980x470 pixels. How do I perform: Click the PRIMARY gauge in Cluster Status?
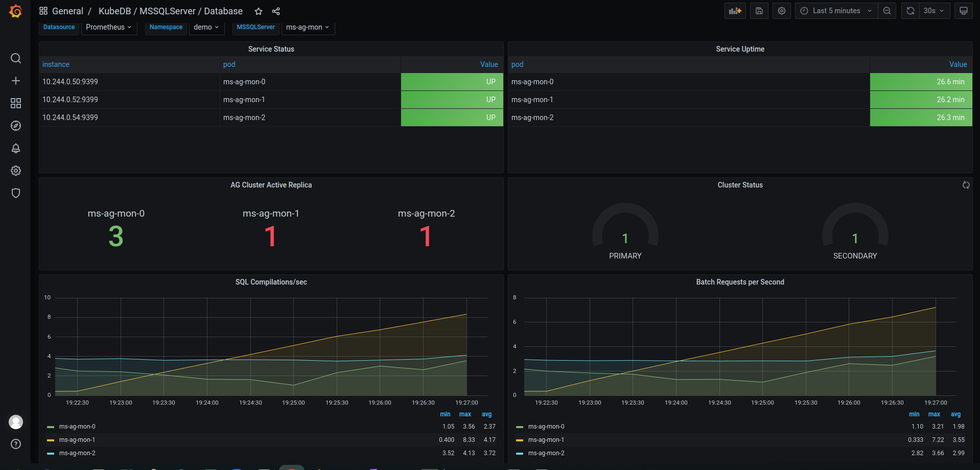[x=625, y=231]
